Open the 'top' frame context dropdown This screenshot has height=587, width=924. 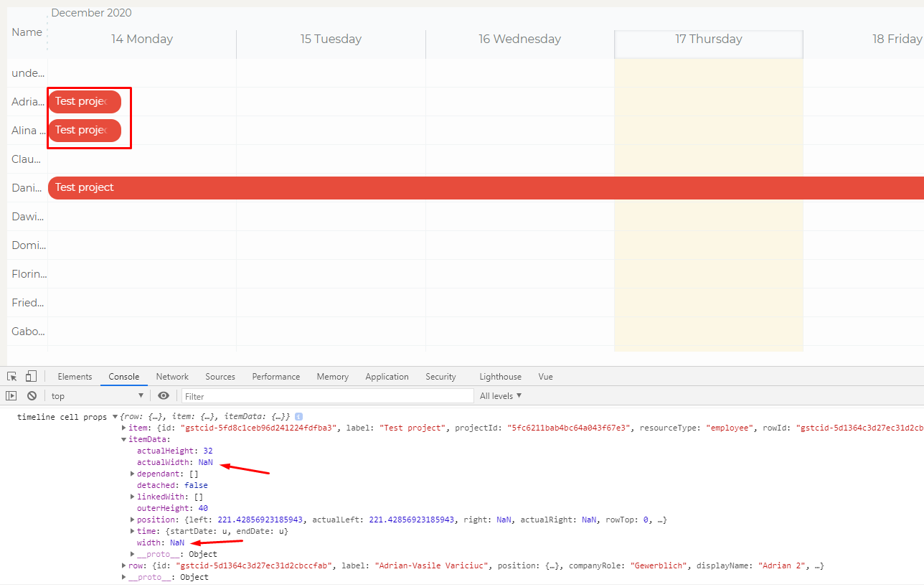pos(98,395)
